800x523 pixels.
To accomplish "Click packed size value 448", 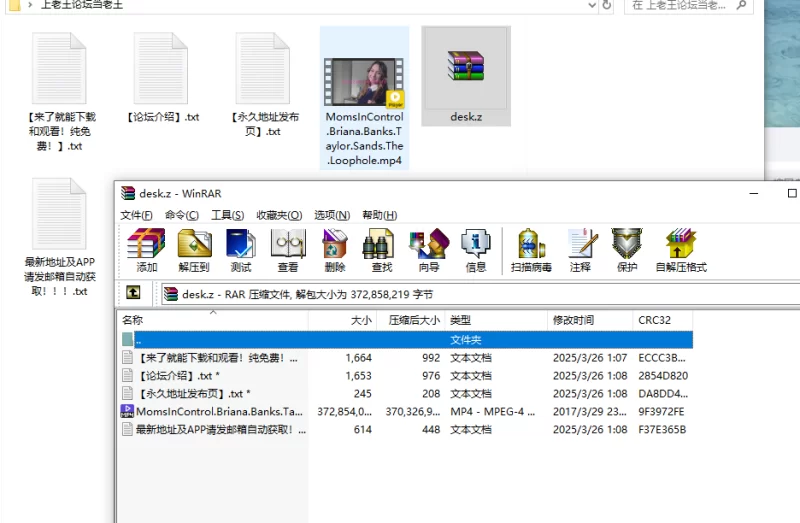I will (431, 429).
